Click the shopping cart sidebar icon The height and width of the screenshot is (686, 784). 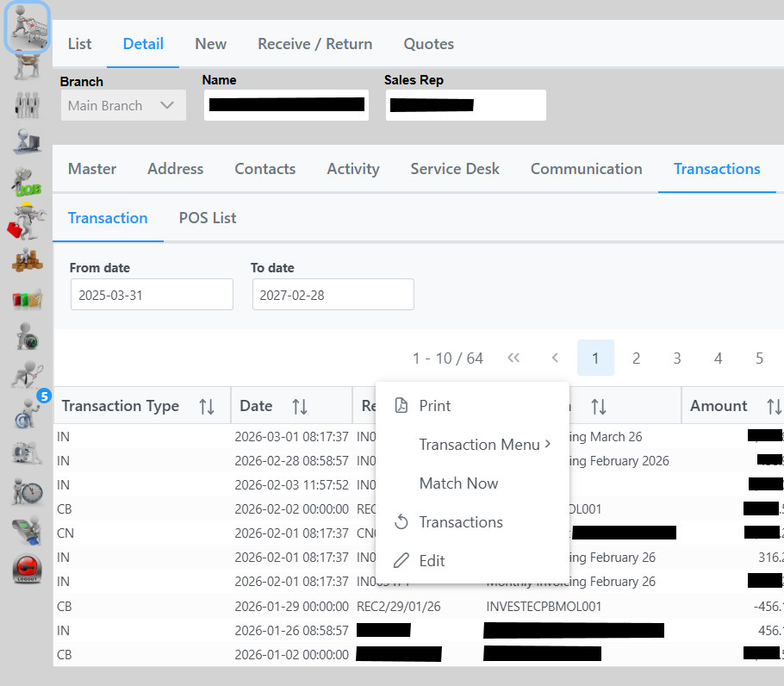point(28,28)
